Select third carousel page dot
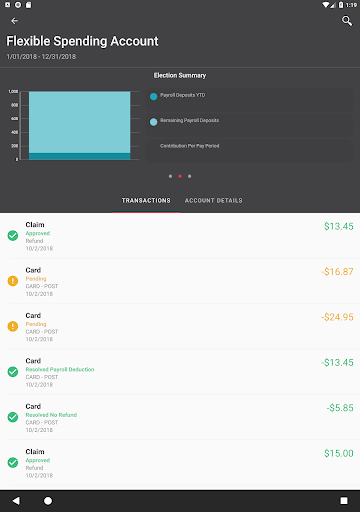The width and height of the screenshot is (360, 512). pyautogui.click(x=190, y=176)
